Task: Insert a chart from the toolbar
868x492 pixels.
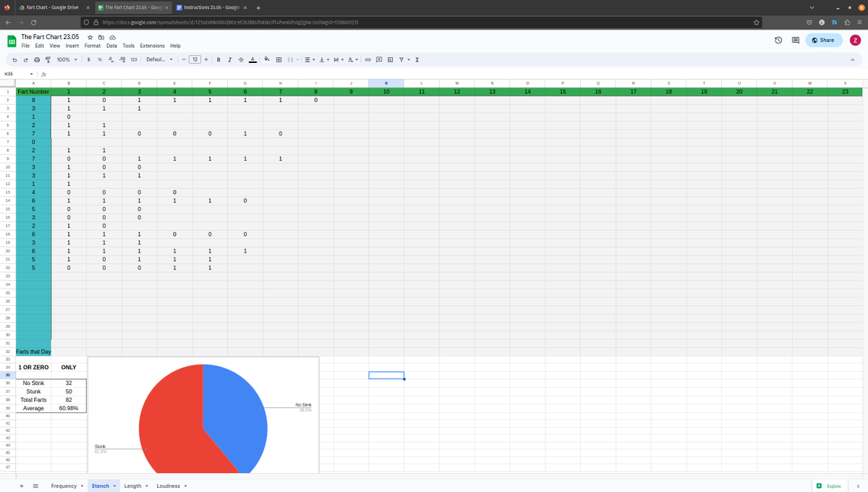Action: (x=390, y=59)
